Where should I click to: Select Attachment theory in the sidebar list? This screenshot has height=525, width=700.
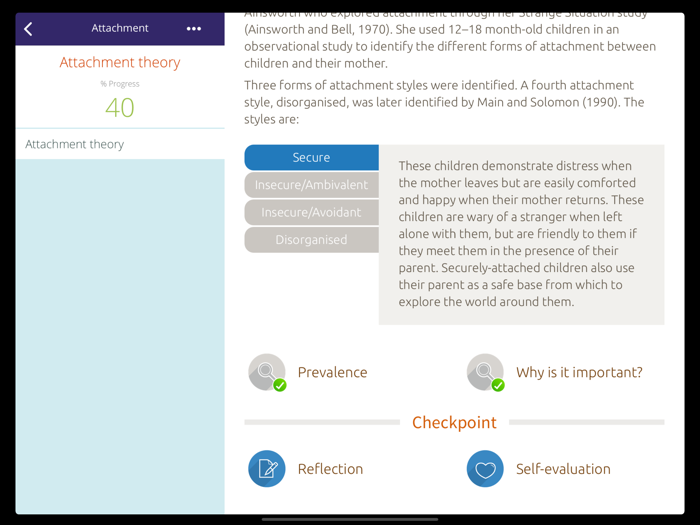pyautogui.click(x=75, y=144)
